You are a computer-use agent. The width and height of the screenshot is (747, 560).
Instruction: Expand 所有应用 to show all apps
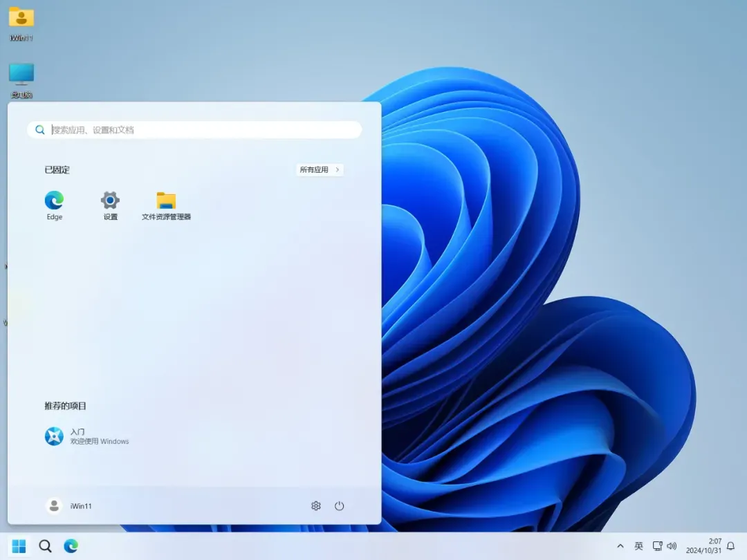click(x=319, y=169)
